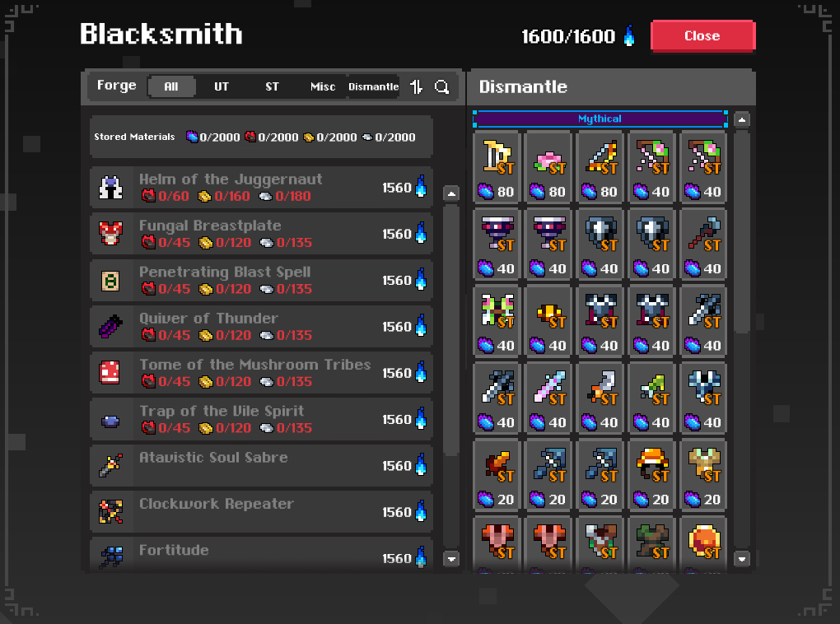This screenshot has height=624, width=840.
Task: Select the All filter tab
Action: click(x=171, y=86)
